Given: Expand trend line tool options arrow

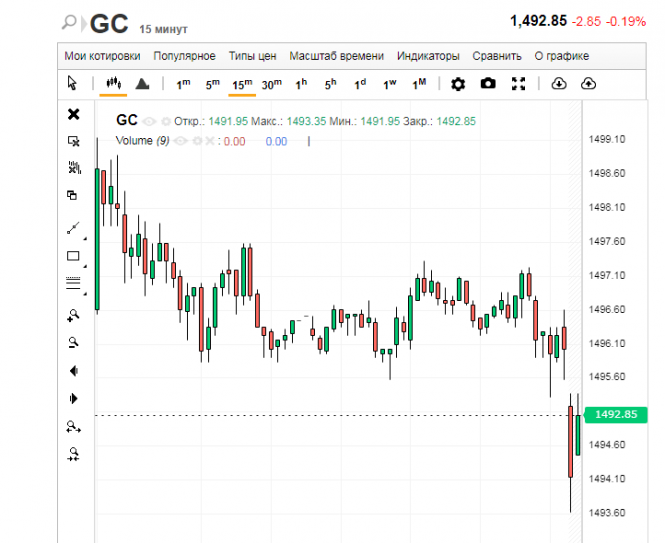Looking at the screenshot, I should point(85,239).
